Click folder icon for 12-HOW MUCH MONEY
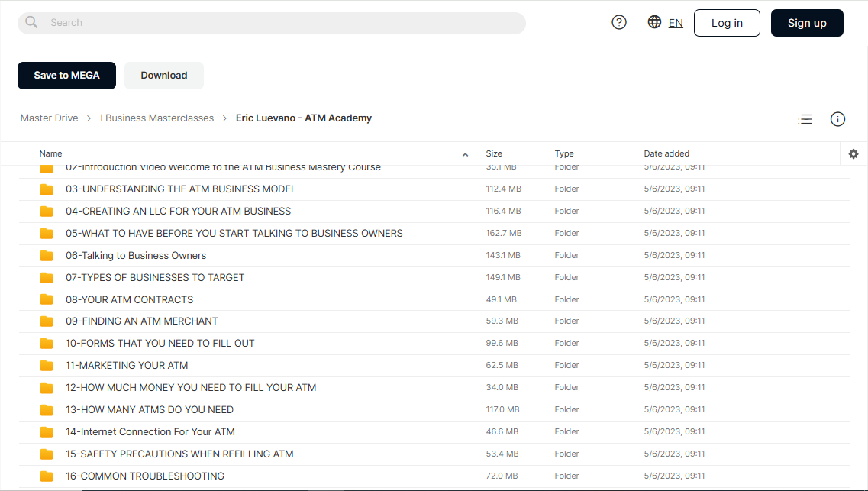This screenshot has height=491, width=868. pyautogui.click(x=47, y=388)
